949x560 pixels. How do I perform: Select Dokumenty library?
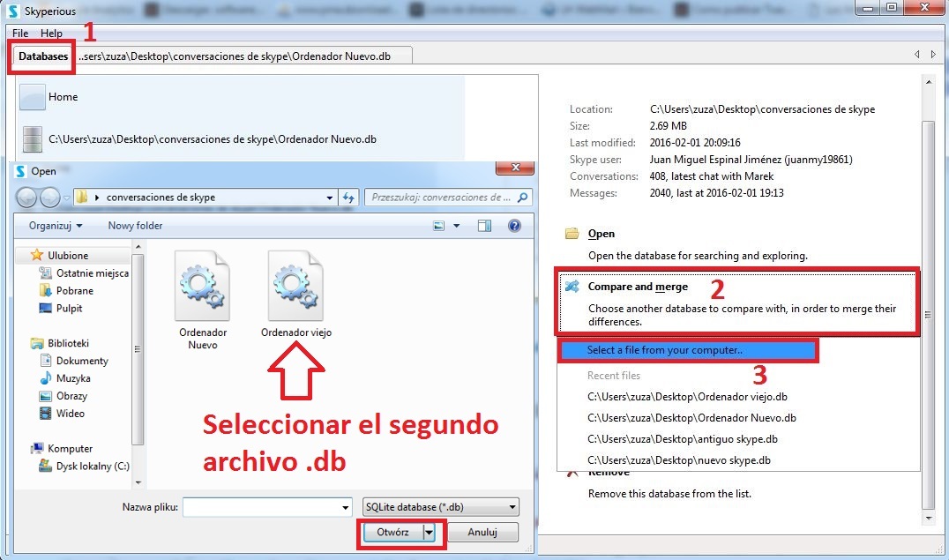[82, 361]
